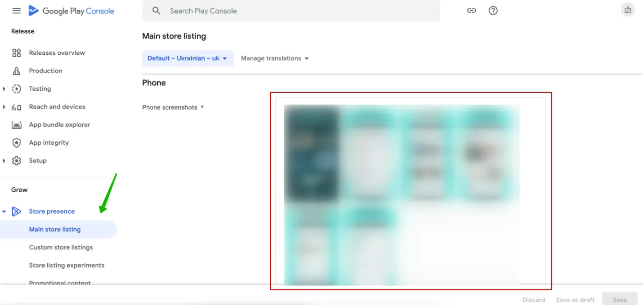Open Store listing experiments page
644x305 pixels.
tap(66, 265)
